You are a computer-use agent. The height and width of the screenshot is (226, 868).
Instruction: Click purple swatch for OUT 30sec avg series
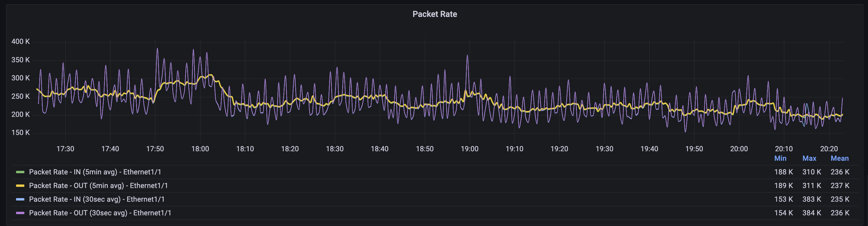pos(20,213)
